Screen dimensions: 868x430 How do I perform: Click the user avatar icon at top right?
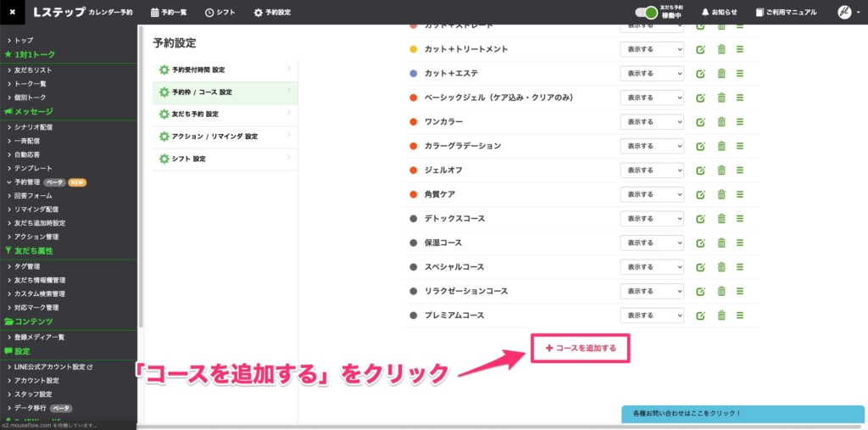pyautogui.click(x=844, y=13)
